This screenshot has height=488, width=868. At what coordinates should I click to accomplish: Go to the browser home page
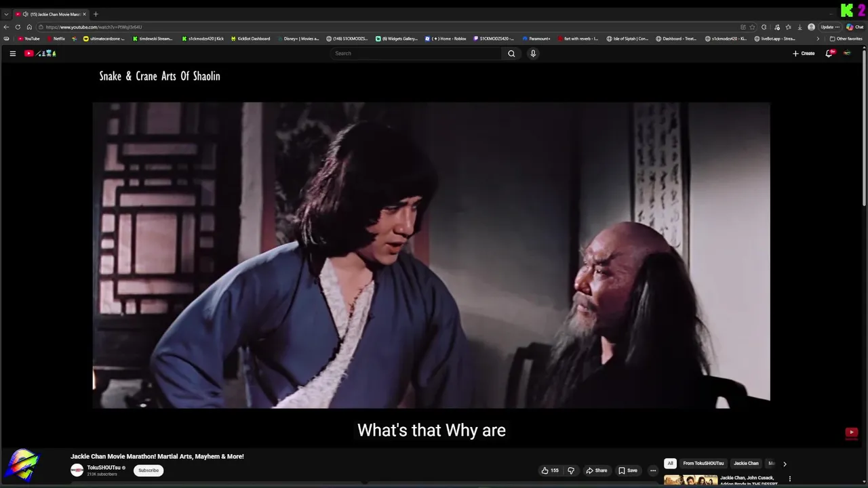[x=29, y=27]
